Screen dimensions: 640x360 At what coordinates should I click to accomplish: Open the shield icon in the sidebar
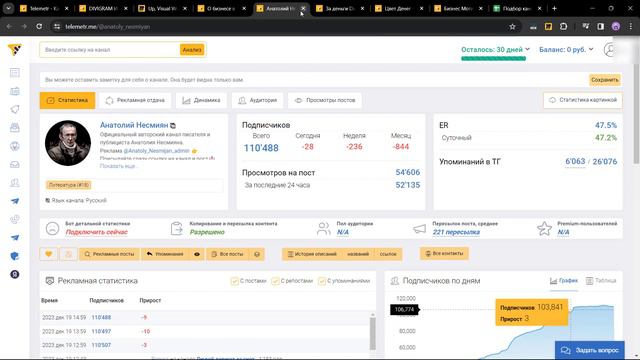[x=15, y=256]
